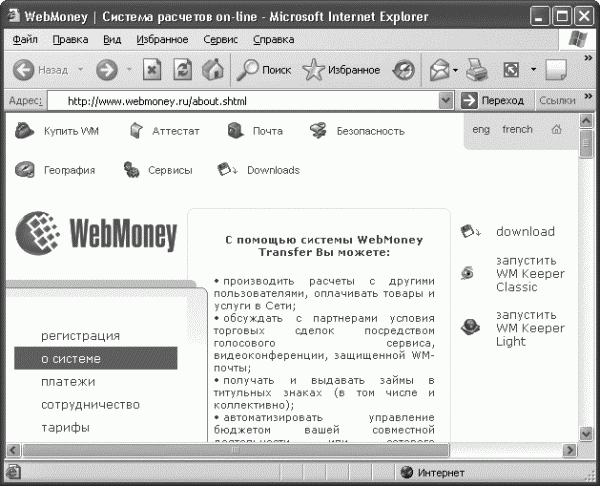
Task: Open сотрудничество in the left menu
Action: point(90,405)
